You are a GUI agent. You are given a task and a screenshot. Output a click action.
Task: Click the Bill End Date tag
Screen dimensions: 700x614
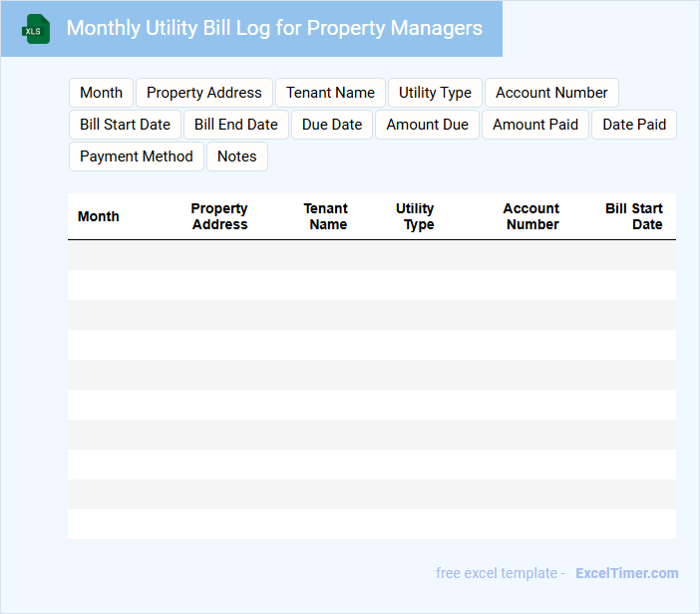tap(235, 125)
